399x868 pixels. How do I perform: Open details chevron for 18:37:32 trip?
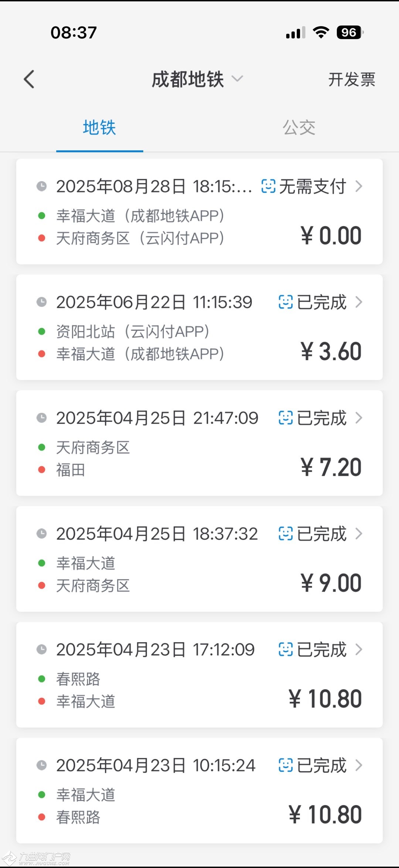[358, 534]
